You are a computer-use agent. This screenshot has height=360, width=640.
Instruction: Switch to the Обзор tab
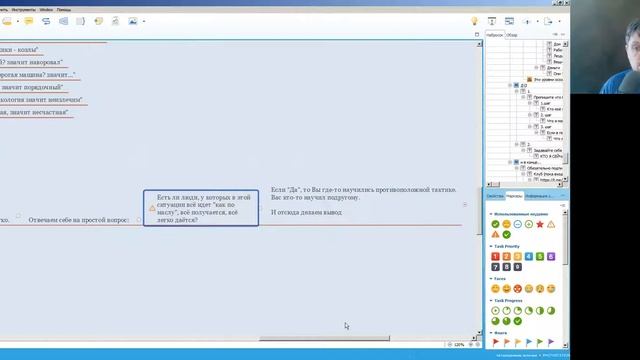pyautogui.click(x=512, y=35)
